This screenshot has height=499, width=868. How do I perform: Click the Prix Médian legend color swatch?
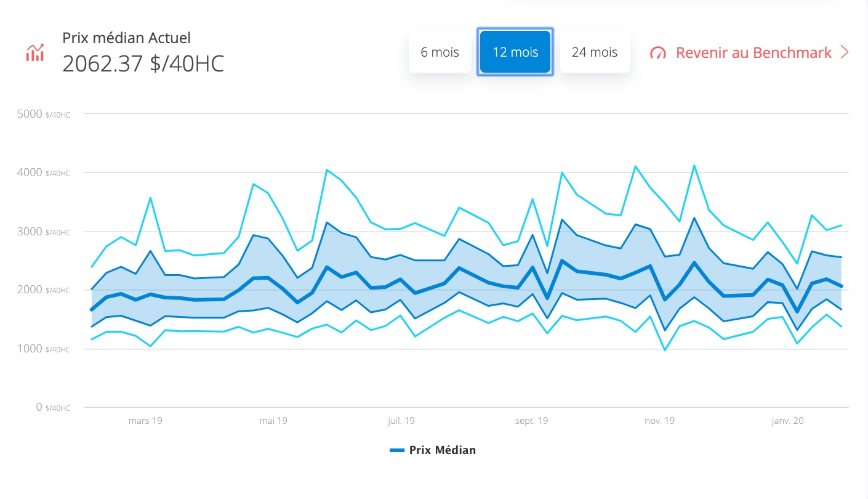[397, 450]
